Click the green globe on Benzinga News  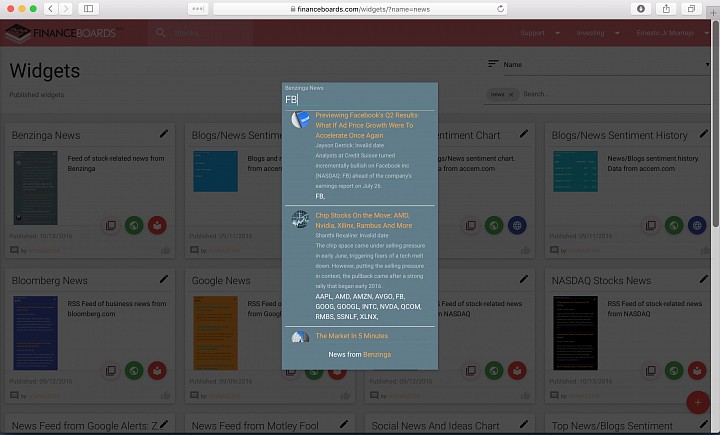click(134, 226)
